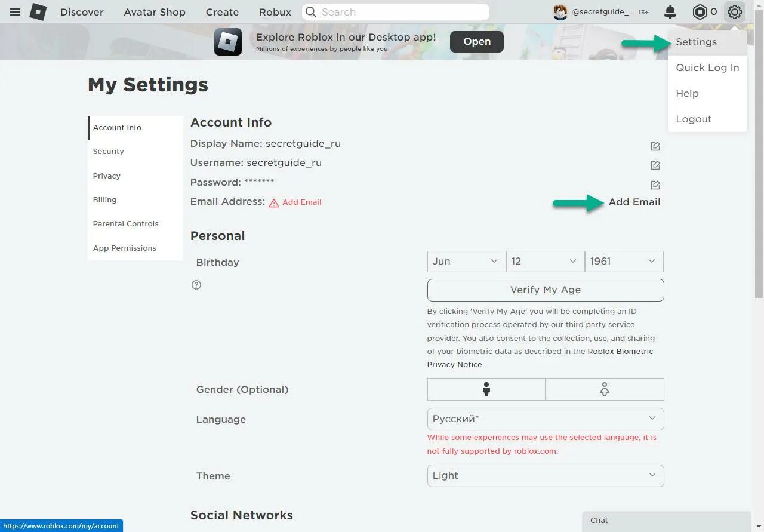Select Help in the gear menu
The width and height of the screenshot is (764, 532).
[x=707, y=94]
